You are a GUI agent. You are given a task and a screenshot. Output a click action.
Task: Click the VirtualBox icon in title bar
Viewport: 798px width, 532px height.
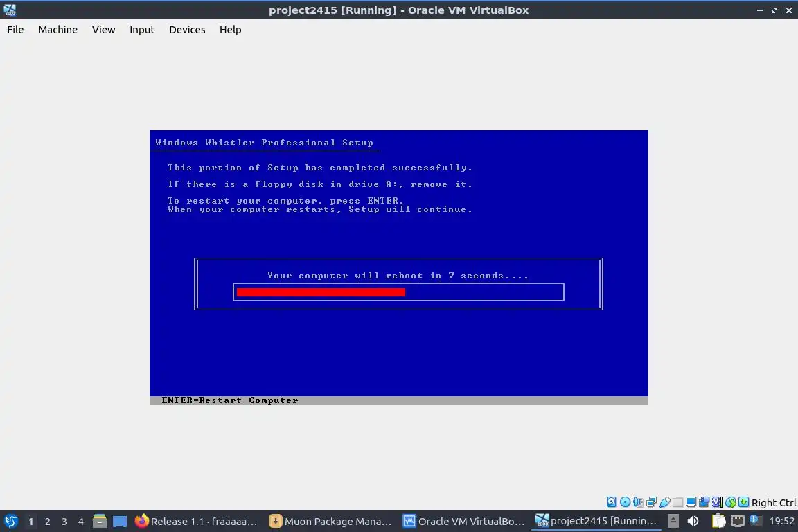pos(10,10)
